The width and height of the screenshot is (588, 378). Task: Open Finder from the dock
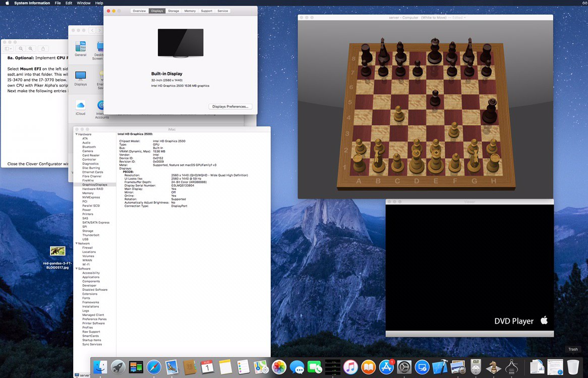[100, 367]
